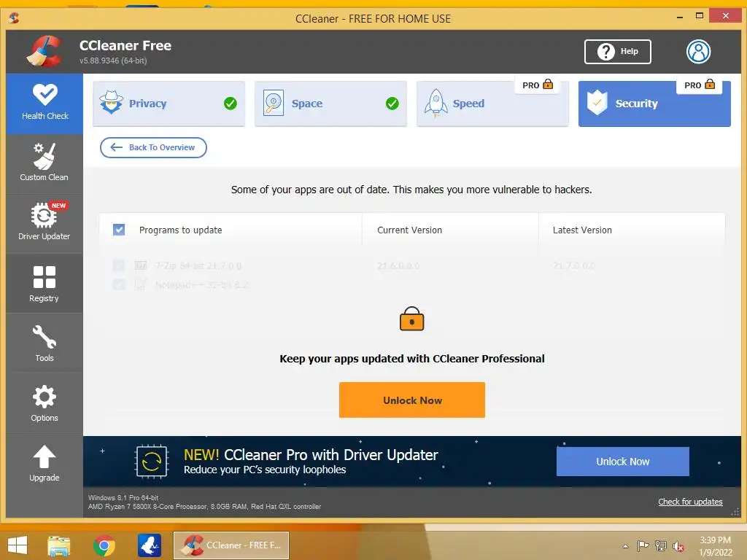747x560 pixels.
Task: Show hidden system tray icons
Action: pos(625,546)
